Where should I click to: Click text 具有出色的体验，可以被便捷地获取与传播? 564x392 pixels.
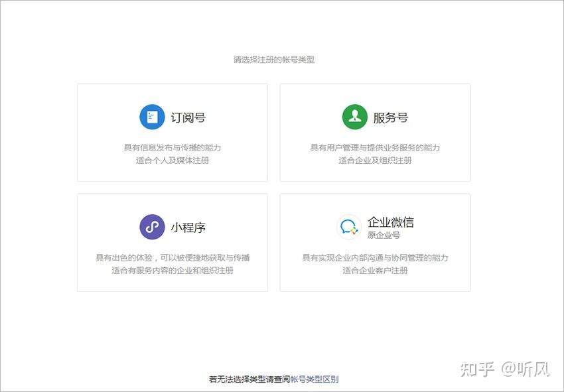(173, 257)
